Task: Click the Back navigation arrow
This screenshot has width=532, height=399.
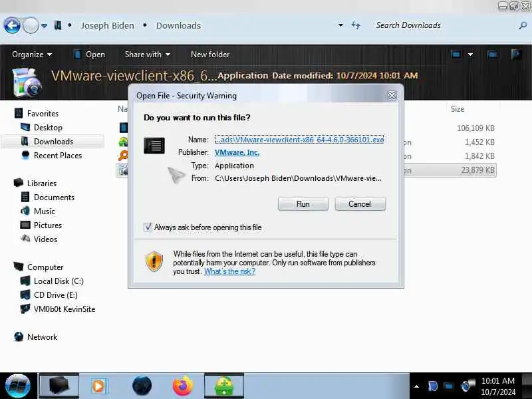Action: (12, 25)
